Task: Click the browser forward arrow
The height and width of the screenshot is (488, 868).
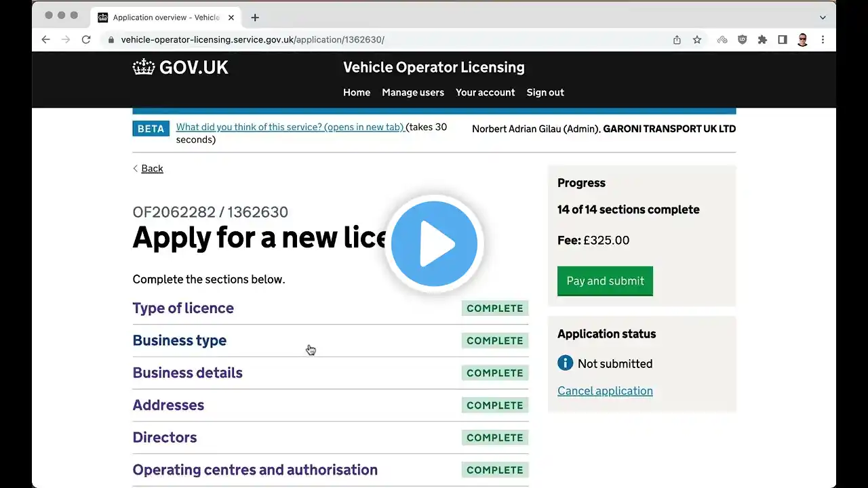Action: 66,40
